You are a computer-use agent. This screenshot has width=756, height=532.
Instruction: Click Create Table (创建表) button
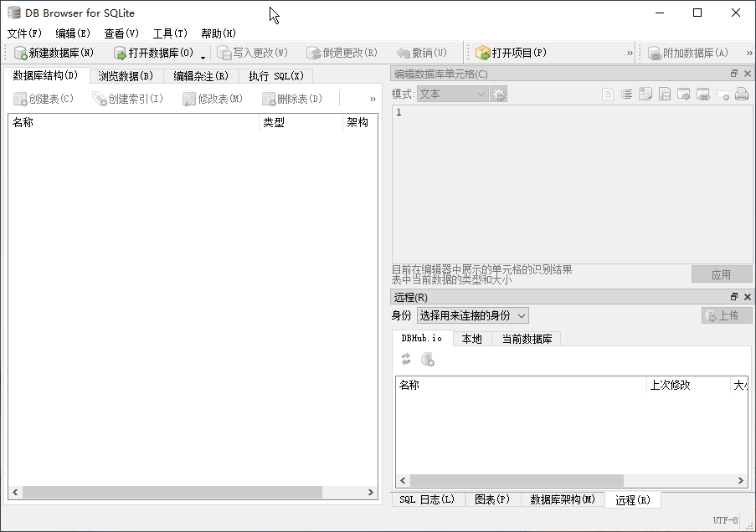point(44,99)
